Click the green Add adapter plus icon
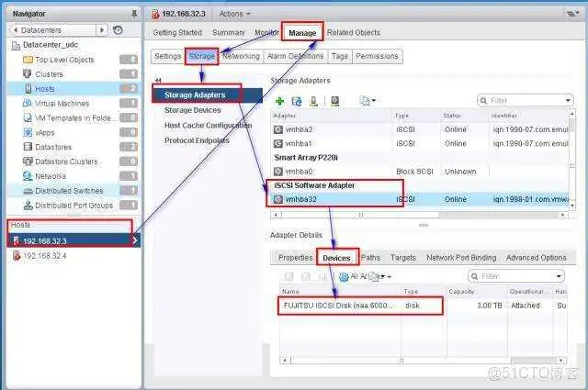Image resolution: width=588 pixels, height=390 pixels. coord(279,100)
